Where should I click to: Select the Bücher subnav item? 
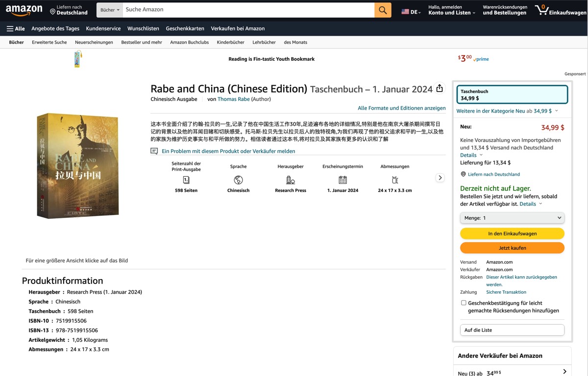coord(17,43)
